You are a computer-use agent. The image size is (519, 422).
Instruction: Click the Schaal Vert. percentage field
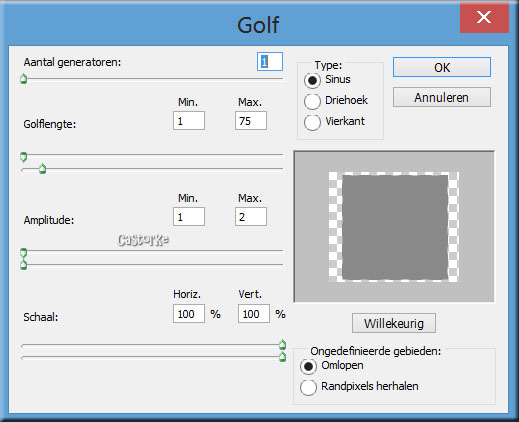[254, 313]
